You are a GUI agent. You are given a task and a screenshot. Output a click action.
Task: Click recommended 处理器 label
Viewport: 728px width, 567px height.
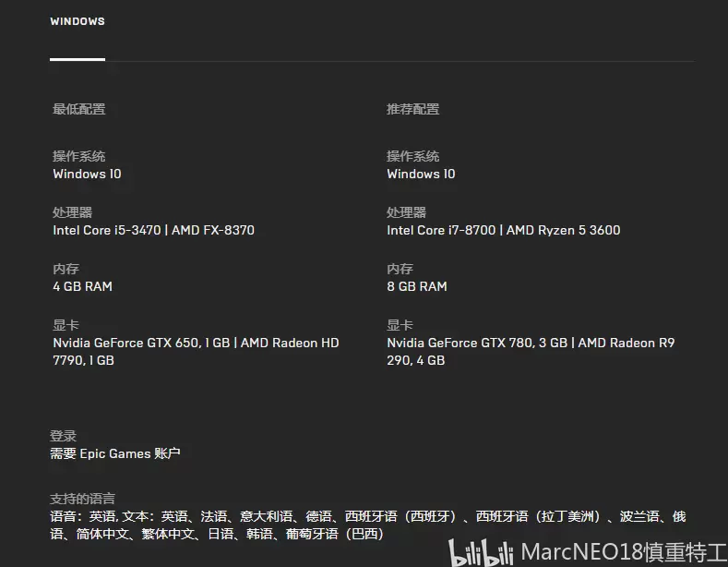click(406, 212)
